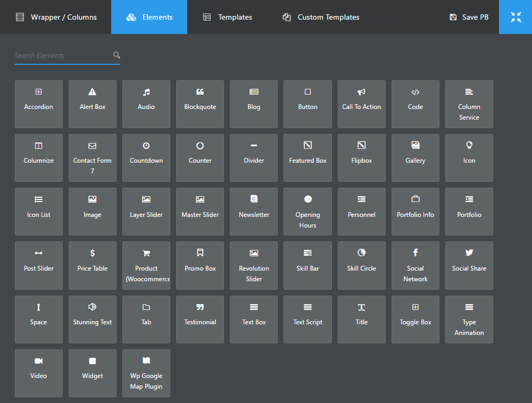Open the Templates tab

tap(228, 17)
